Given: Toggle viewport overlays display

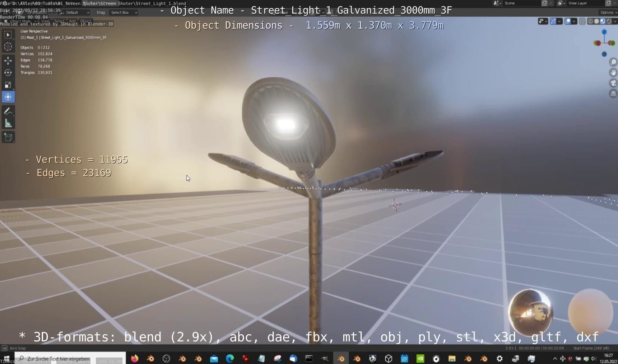Looking at the screenshot, I should [568, 22].
